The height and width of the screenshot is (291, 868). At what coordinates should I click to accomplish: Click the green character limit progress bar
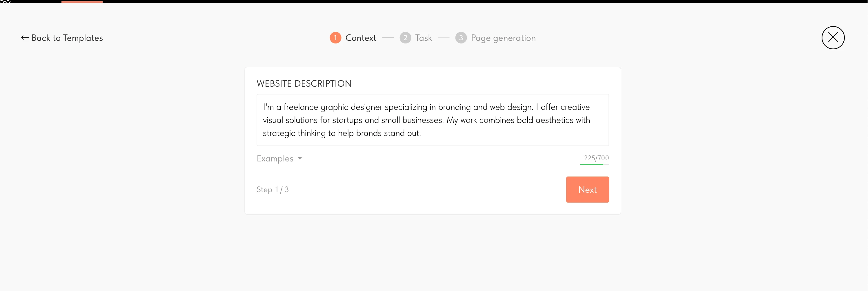(594, 164)
